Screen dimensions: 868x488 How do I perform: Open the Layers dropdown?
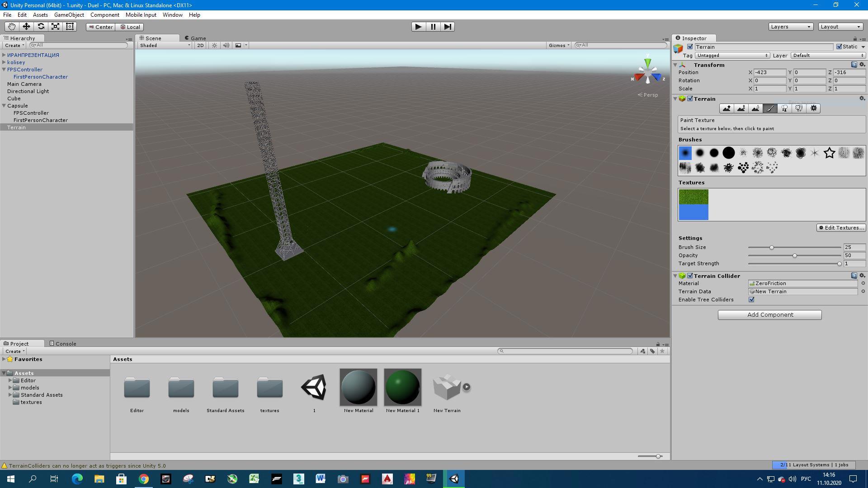[790, 27]
